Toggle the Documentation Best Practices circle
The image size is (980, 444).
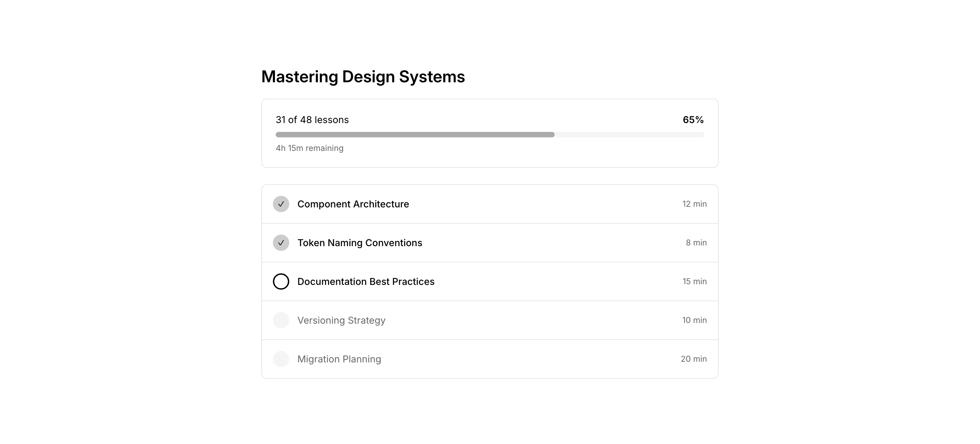click(x=281, y=282)
